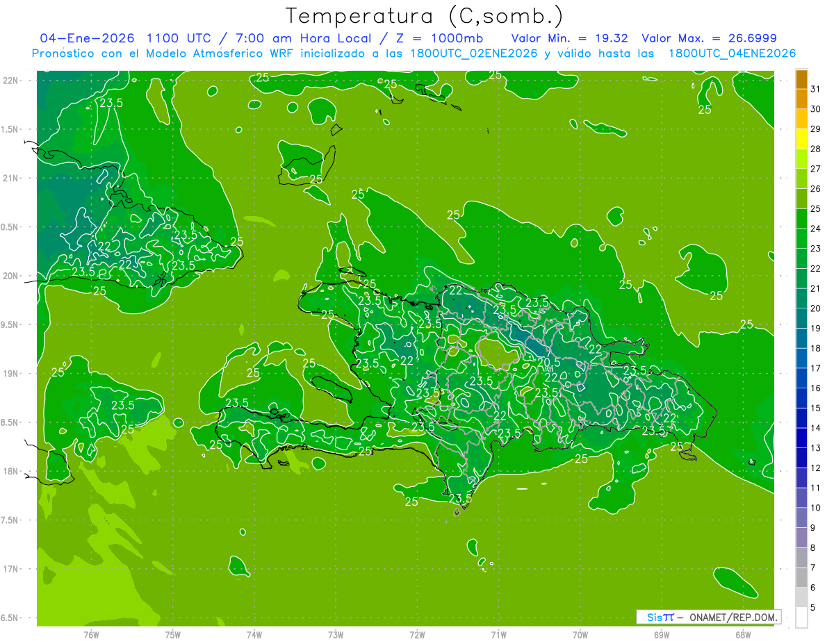
Task: Click the "69W" longitude axis label
Action: [x=662, y=635]
